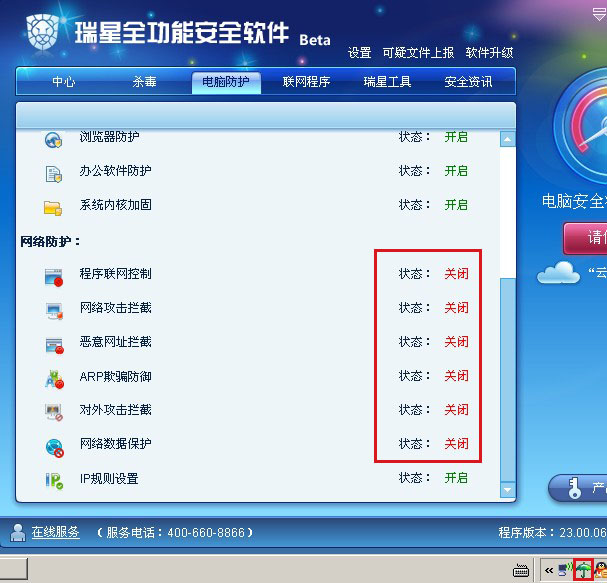Select the 办公软件防护 label
This screenshot has width=607, height=583.
click(x=115, y=171)
